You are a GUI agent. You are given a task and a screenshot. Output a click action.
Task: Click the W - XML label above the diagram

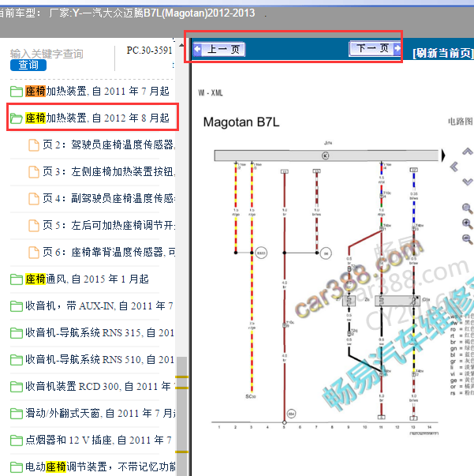pos(211,92)
